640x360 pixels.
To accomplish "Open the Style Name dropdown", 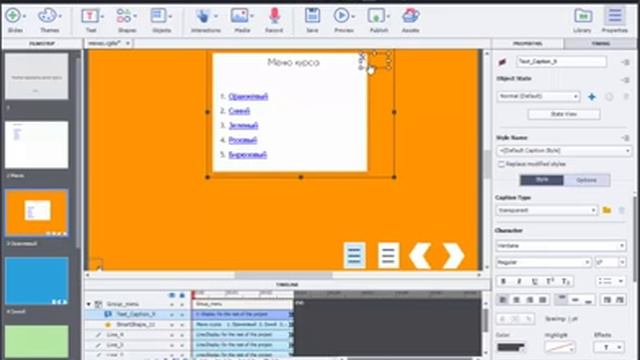I will [564, 151].
